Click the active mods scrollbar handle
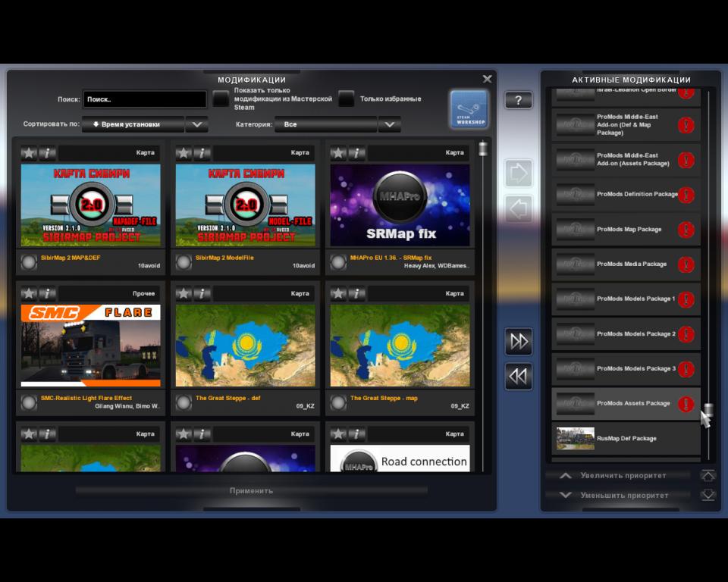This screenshot has width=728, height=582. coord(708,410)
